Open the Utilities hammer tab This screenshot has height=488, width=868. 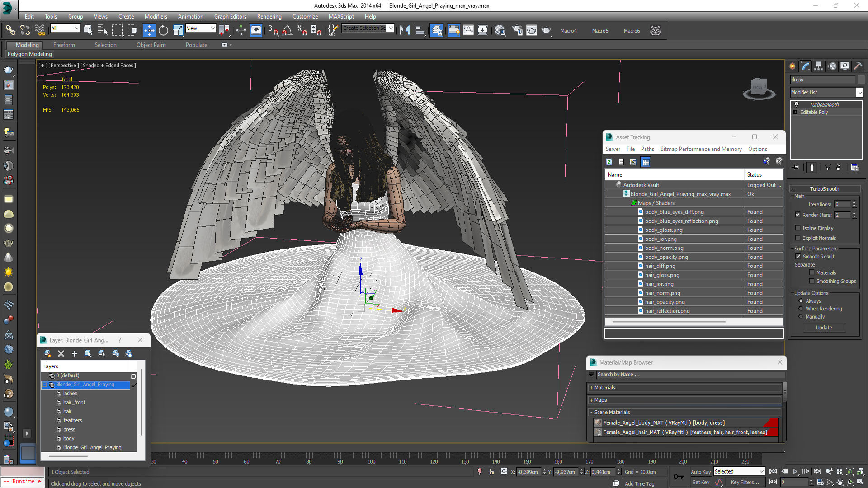point(858,66)
